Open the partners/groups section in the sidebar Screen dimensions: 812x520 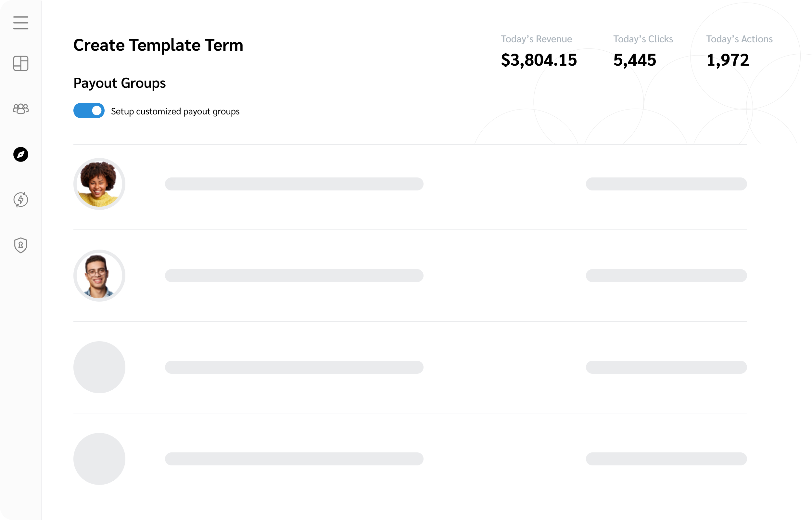[x=20, y=109]
